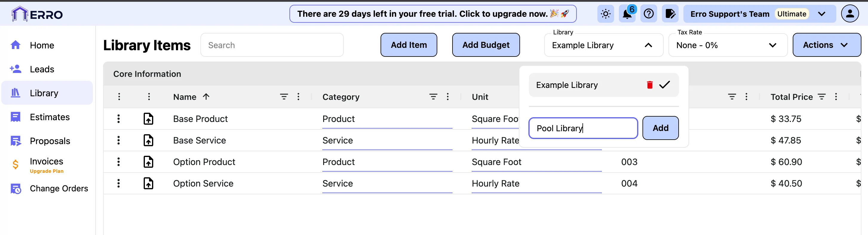The height and width of the screenshot is (235, 868).
Task: Toggle the light/dark theme sun icon
Action: [605, 14]
